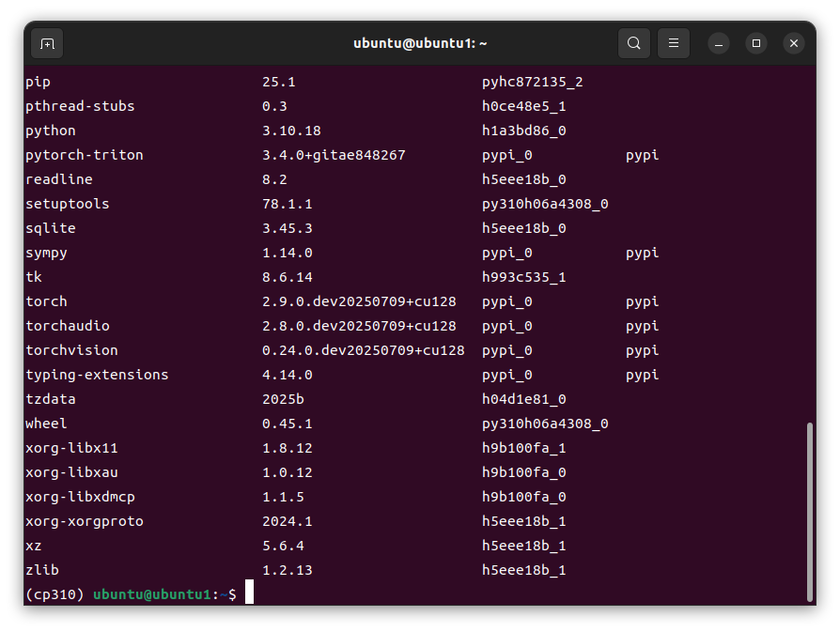Maximize the terminal window
This screenshot has height=632, width=840.
[756, 43]
